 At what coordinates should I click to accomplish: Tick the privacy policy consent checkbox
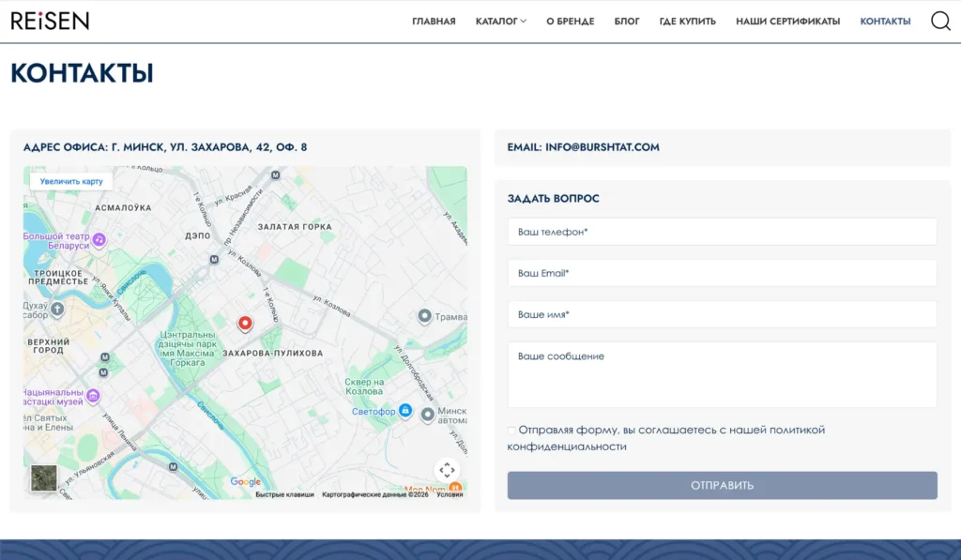(x=511, y=431)
